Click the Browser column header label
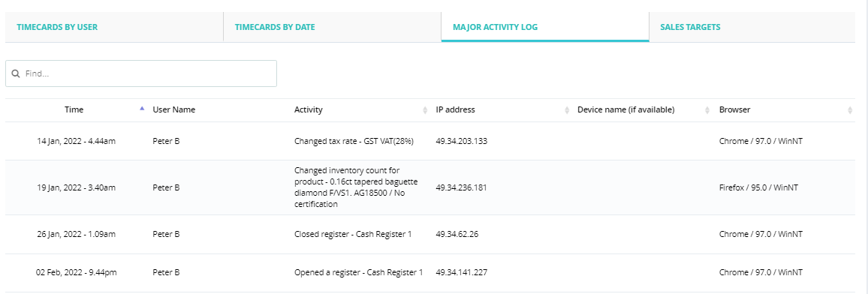Screen dimensions: 868x294 pyautogui.click(x=734, y=110)
